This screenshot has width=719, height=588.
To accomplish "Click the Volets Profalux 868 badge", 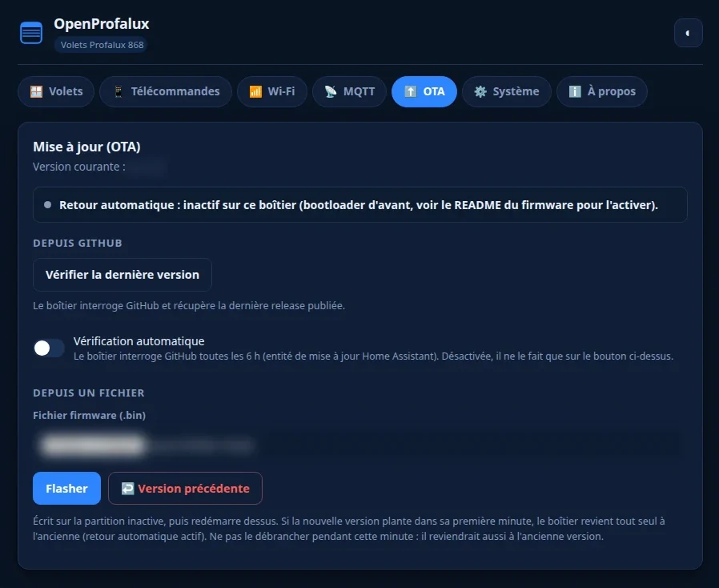I will coord(102,45).
